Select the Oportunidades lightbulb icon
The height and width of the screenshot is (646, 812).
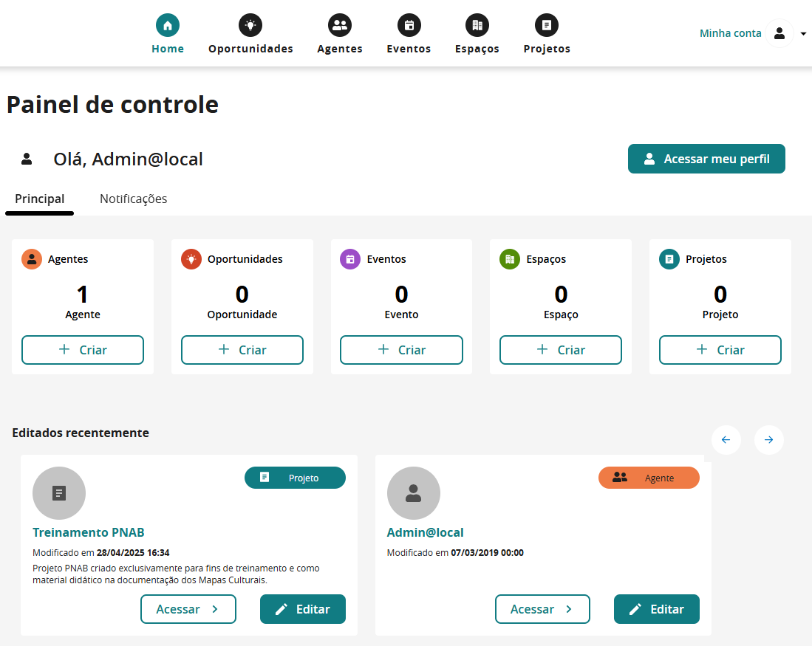[250, 24]
